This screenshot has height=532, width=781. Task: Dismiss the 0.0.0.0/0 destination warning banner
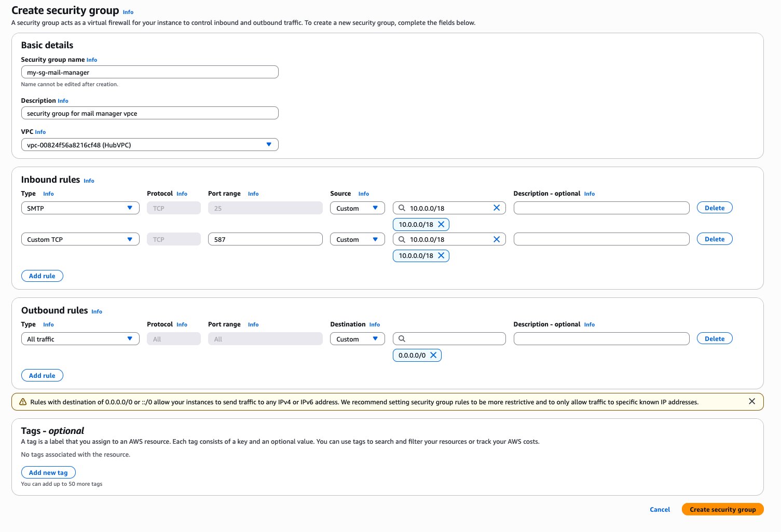tap(751, 402)
